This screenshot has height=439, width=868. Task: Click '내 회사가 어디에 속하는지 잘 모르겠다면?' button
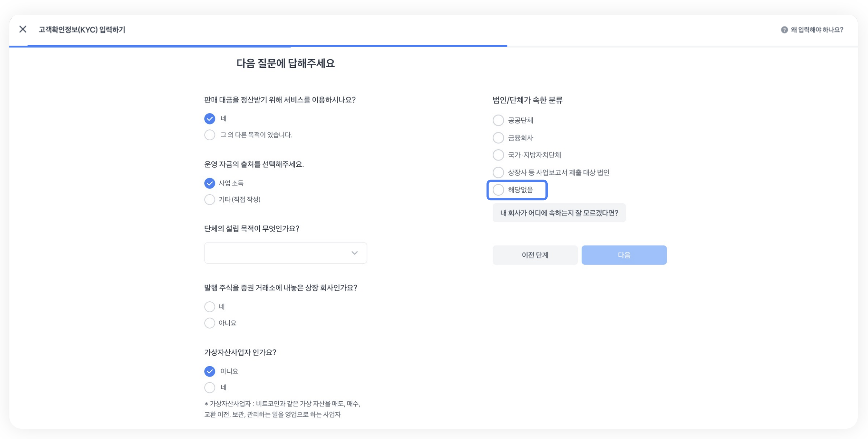click(x=559, y=213)
